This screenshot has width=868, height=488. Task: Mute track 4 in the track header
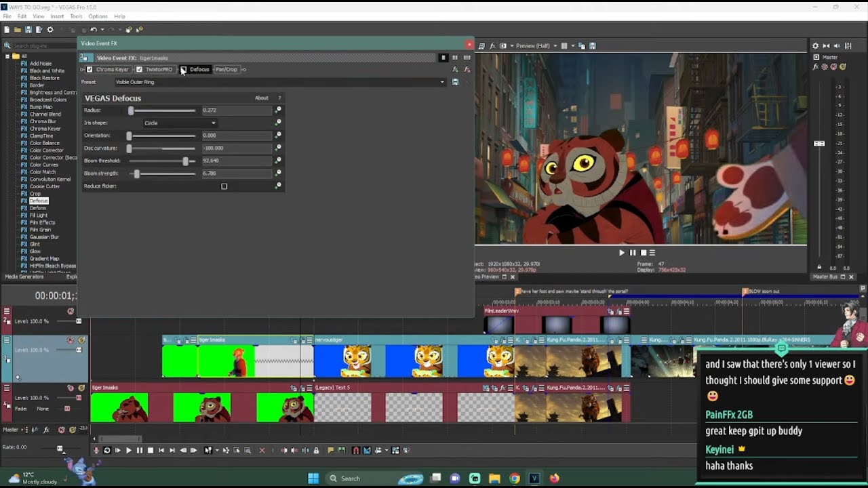point(71,388)
